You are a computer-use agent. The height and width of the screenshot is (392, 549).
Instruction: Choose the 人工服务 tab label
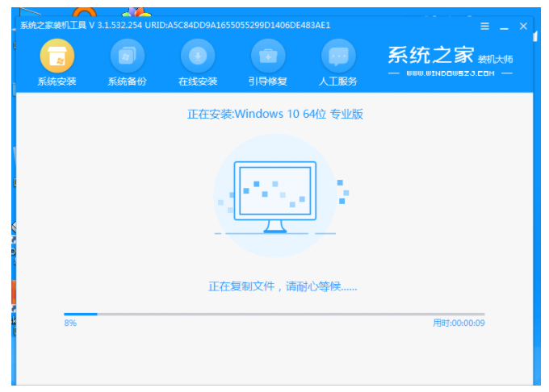pos(337,81)
